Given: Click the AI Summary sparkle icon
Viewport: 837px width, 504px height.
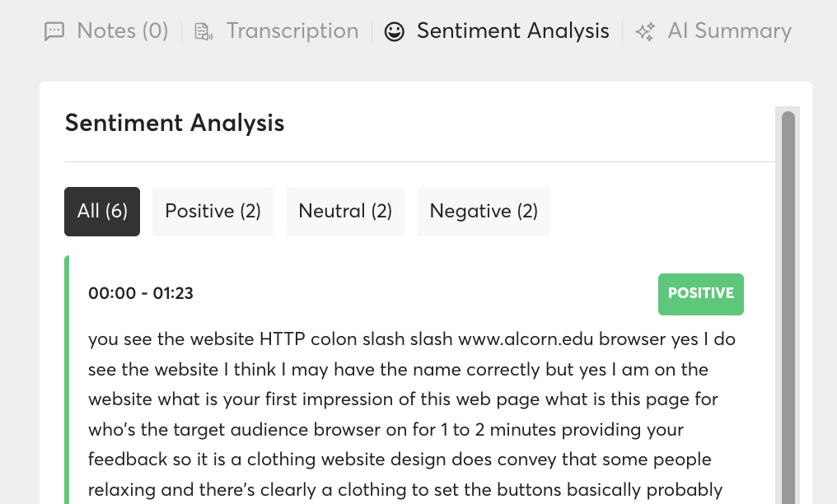Looking at the screenshot, I should click(x=645, y=32).
